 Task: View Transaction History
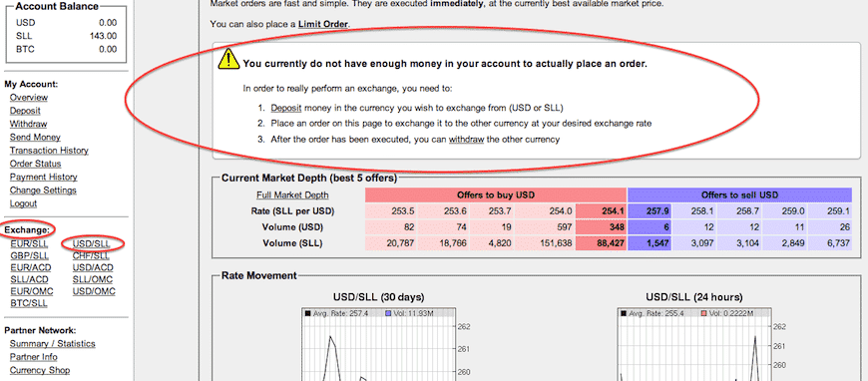pos(49,151)
